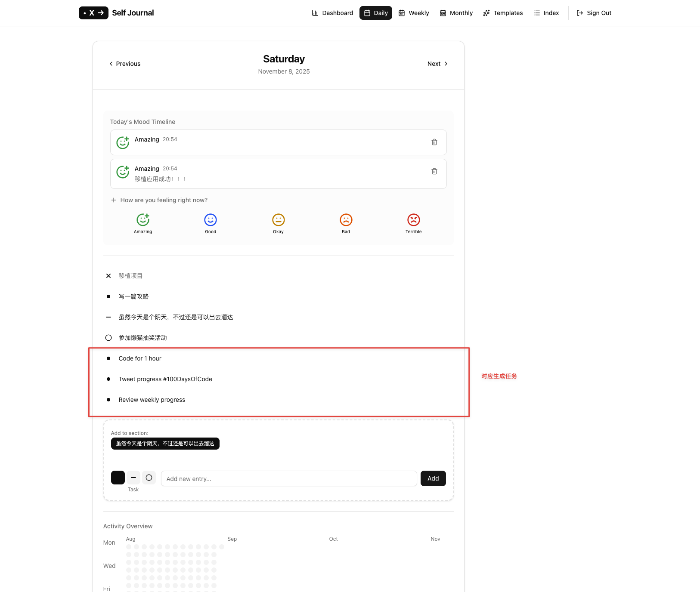Click the 参加懒猫抽奖活动 entry text

[x=142, y=338]
